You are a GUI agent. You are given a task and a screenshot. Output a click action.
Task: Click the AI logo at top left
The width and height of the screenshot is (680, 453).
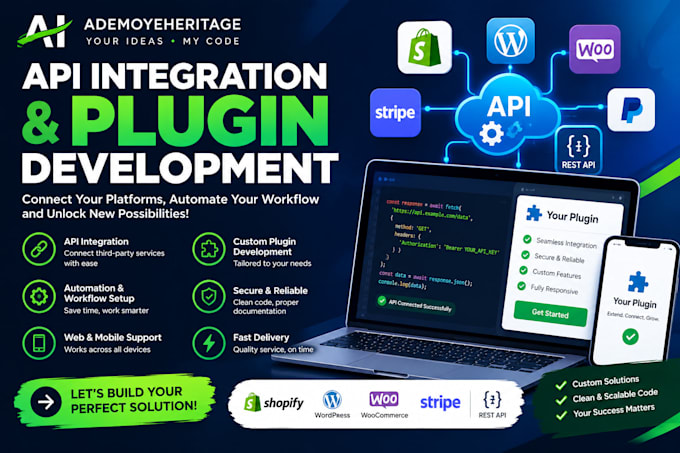(x=45, y=31)
